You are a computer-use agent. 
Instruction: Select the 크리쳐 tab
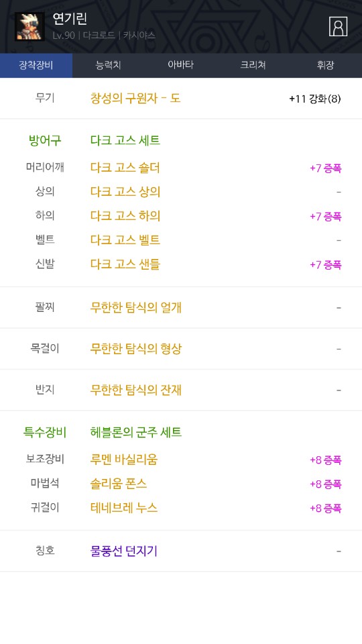(253, 65)
